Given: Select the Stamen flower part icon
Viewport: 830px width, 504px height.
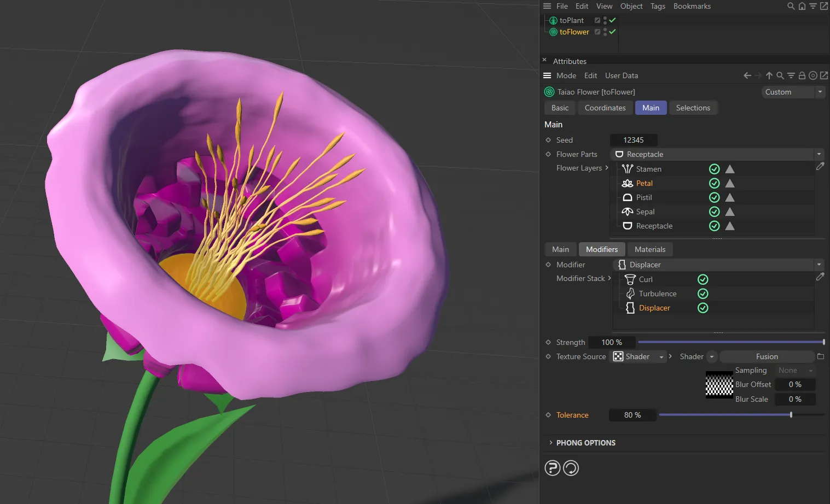Looking at the screenshot, I should [x=627, y=168].
